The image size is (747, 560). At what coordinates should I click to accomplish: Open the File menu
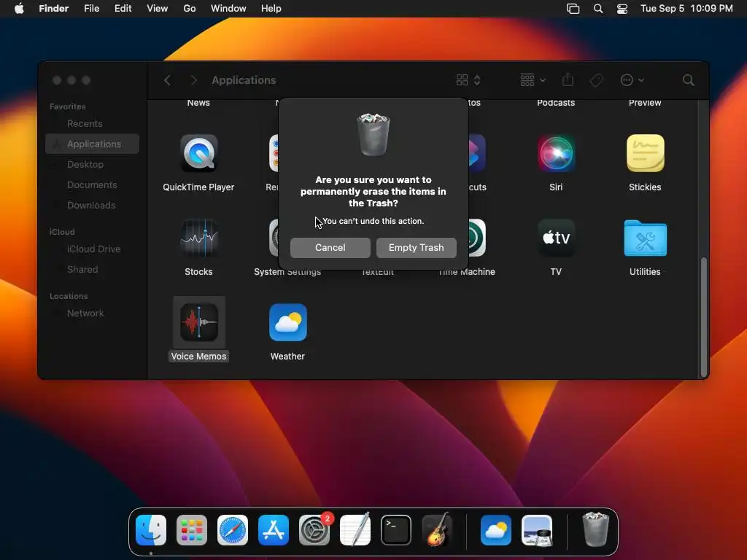click(x=91, y=9)
